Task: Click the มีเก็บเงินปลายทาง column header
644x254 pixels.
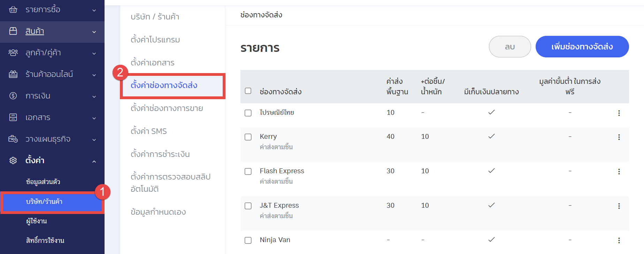Action: click(x=491, y=92)
